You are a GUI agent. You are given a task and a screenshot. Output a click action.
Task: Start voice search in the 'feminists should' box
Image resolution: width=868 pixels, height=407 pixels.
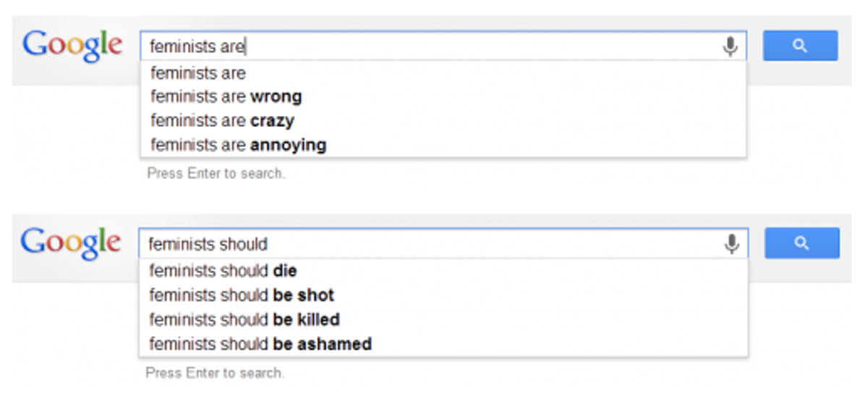tap(732, 244)
